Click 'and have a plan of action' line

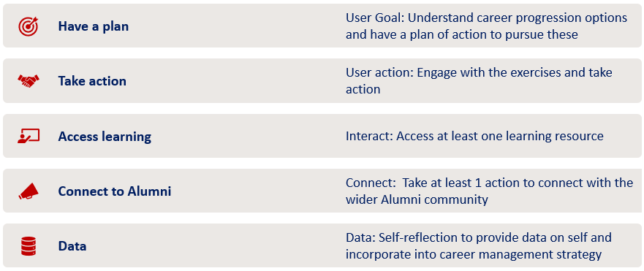click(x=462, y=34)
